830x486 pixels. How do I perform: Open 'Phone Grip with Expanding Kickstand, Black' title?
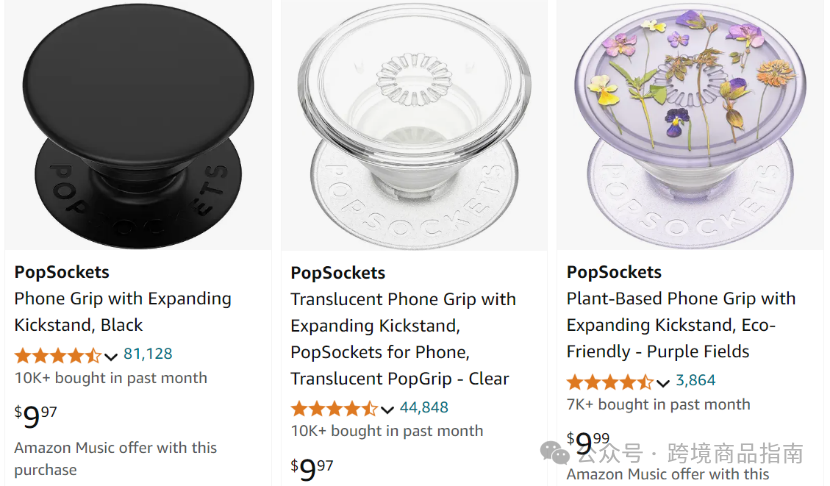click(123, 312)
